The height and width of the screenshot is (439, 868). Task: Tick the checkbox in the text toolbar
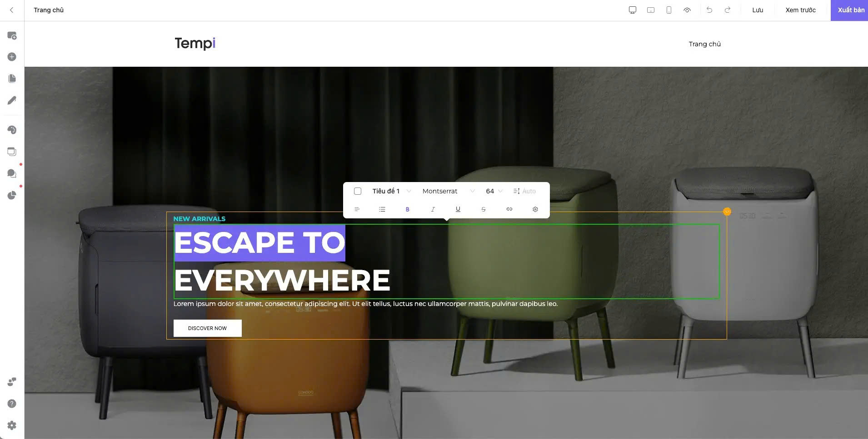pyautogui.click(x=358, y=191)
